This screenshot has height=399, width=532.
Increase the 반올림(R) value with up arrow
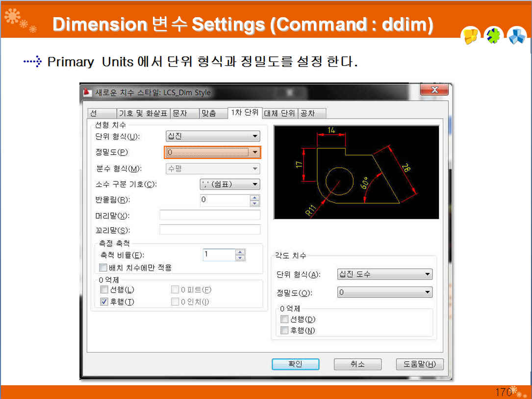tap(254, 197)
